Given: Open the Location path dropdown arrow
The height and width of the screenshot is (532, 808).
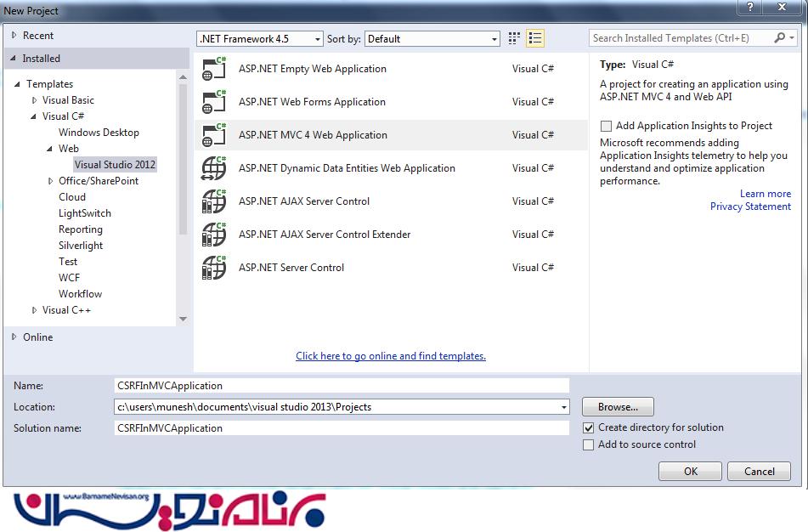Looking at the screenshot, I should 564,407.
